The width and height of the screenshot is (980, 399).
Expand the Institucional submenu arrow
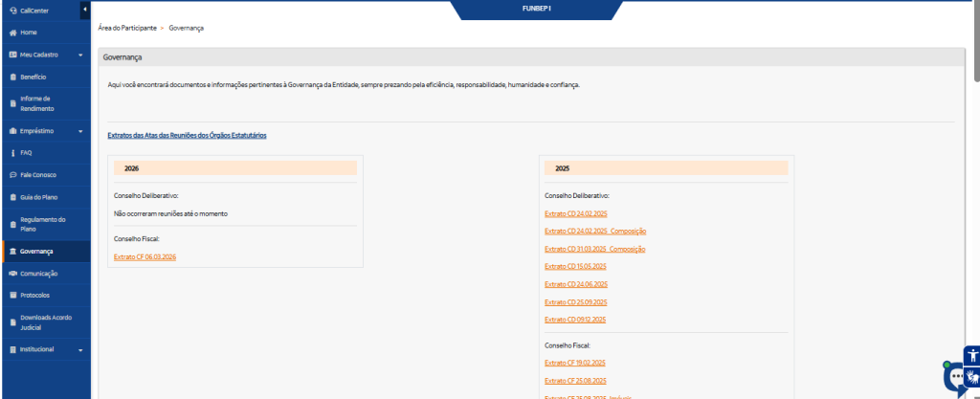80,350
